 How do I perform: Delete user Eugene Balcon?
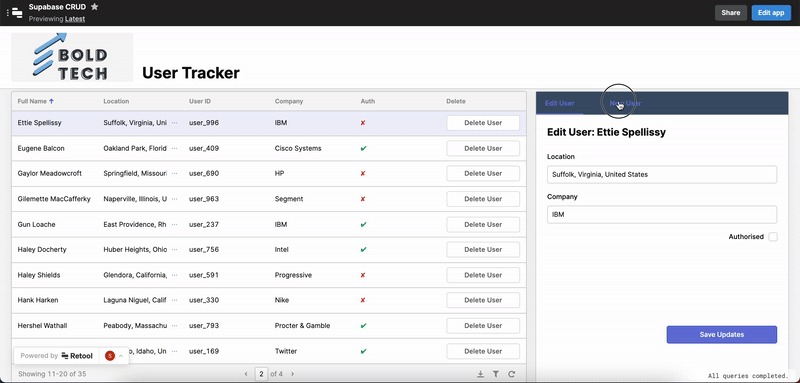[x=483, y=148]
